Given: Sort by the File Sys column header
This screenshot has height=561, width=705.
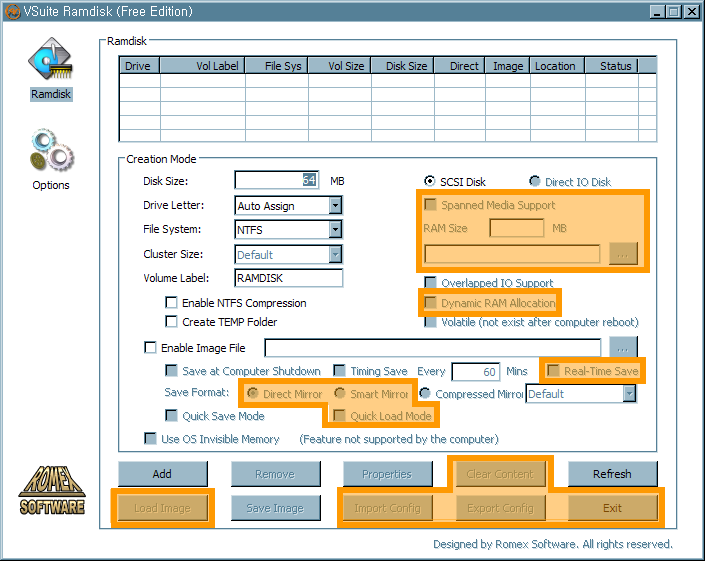Looking at the screenshot, I should click(277, 66).
